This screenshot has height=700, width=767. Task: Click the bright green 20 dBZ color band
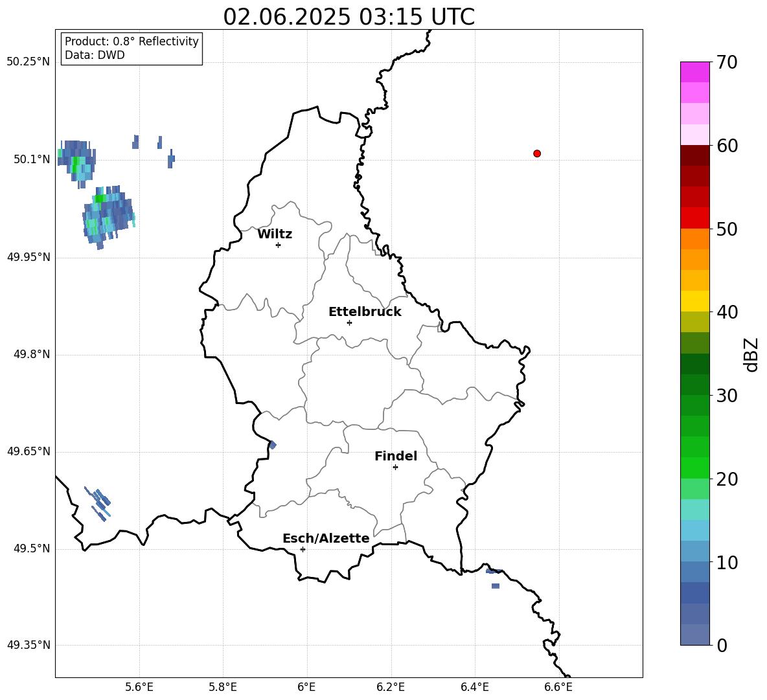click(x=694, y=468)
